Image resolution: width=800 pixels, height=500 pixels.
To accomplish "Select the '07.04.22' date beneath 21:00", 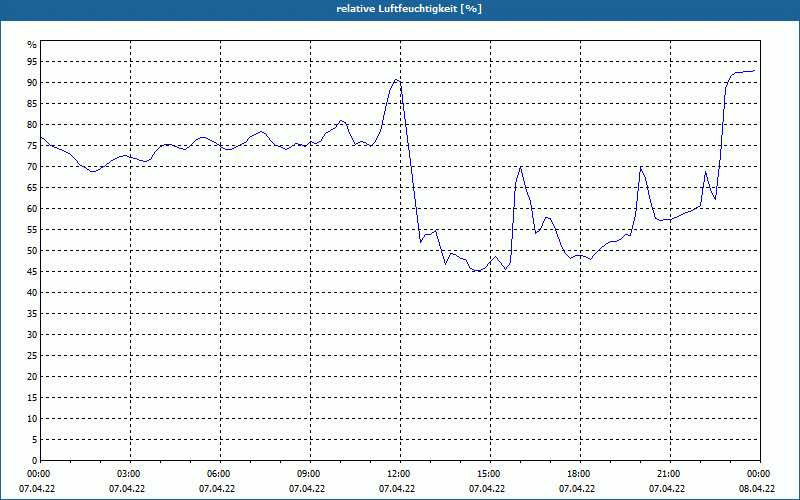I will point(667,489).
